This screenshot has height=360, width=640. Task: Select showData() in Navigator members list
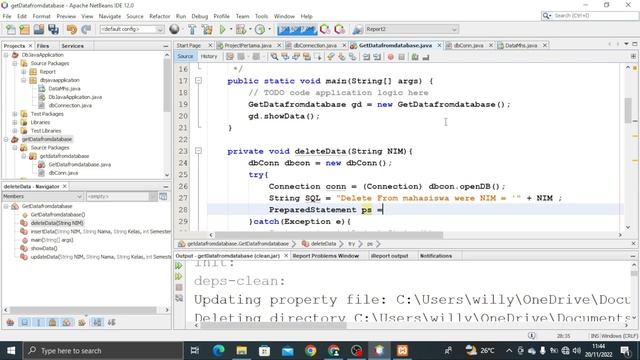point(44,248)
